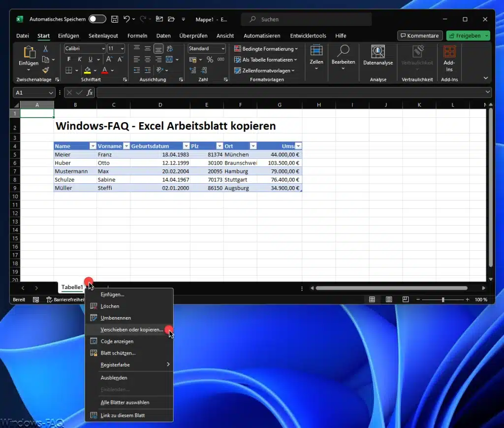Apply bold formatting with F button
The width and height of the screenshot is (504, 428).
[69, 59]
